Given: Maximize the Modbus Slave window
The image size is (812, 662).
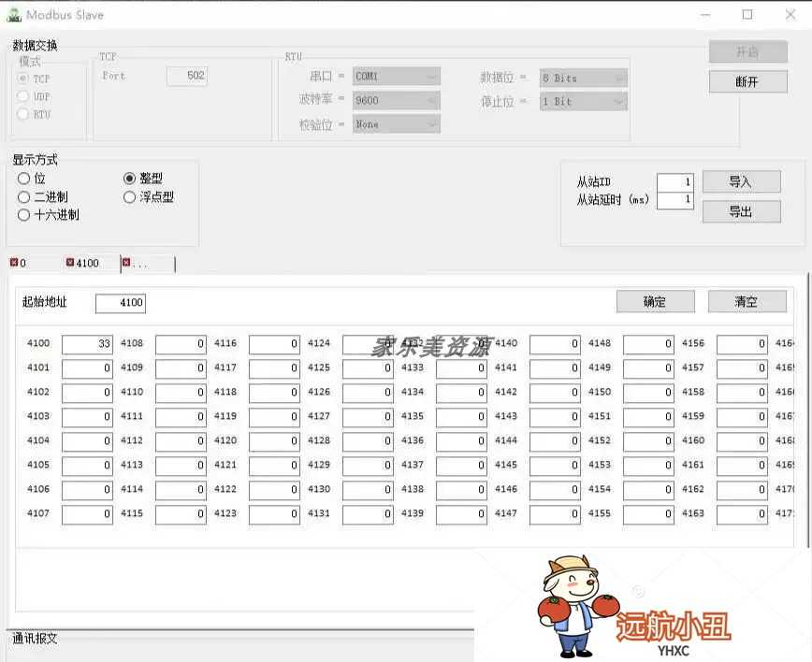Looking at the screenshot, I should (747, 14).
